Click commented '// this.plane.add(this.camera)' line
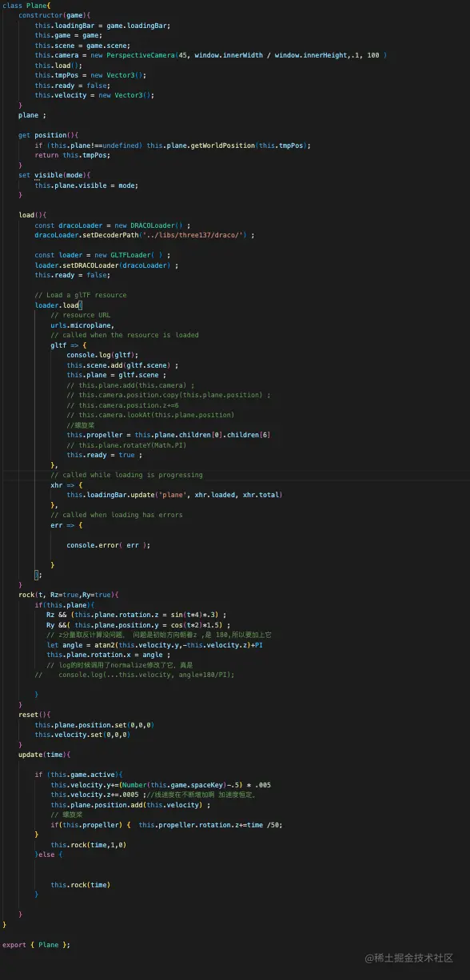Viewport: 470px width, 980px height. [x=130, y=385]
